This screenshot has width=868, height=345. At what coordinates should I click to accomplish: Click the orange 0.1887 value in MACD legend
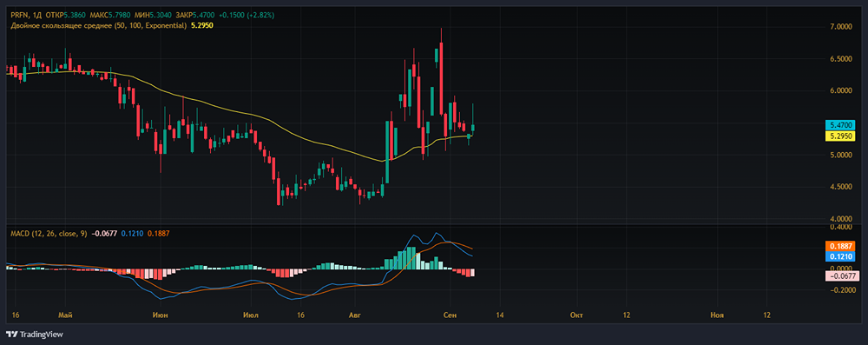pyautogui.click(x=158, y=234)
